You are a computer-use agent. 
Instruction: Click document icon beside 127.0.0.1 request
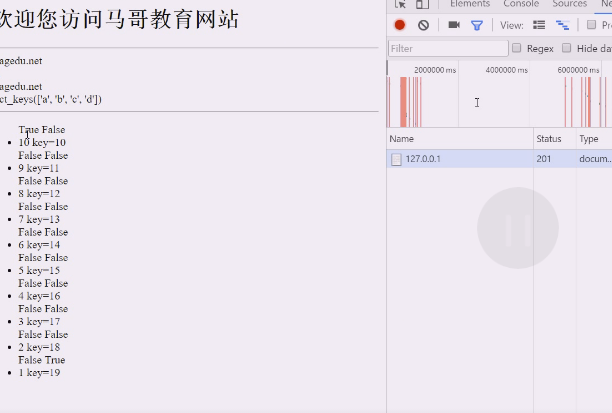396,159
